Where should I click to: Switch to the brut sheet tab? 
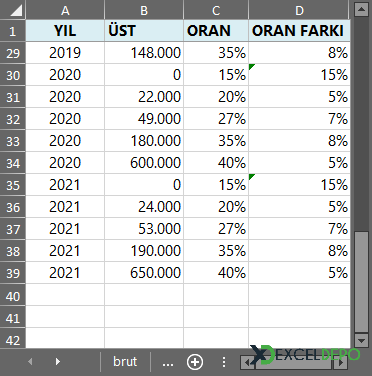point(125,362)
